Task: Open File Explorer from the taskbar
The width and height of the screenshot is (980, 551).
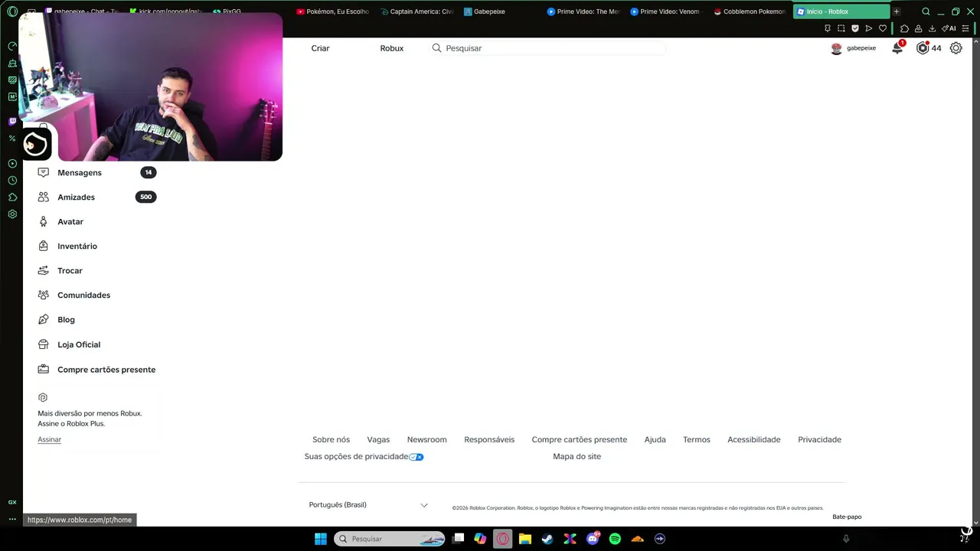Action: pyautogui.click(x=525, y=539)
